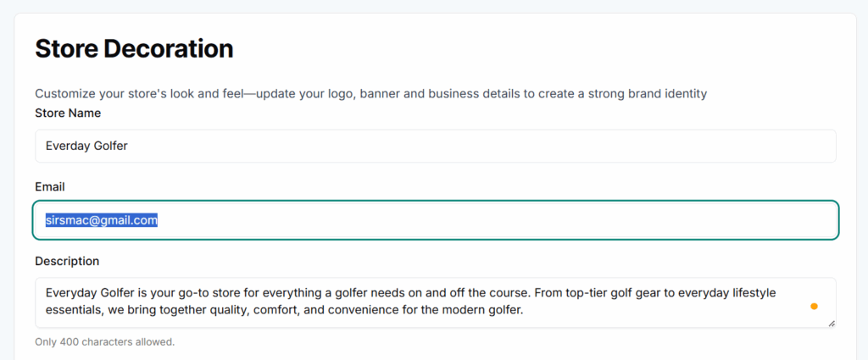This screenshot has width=868, height=360.
Task: Click the Description box resize handle
Action: 832,324
